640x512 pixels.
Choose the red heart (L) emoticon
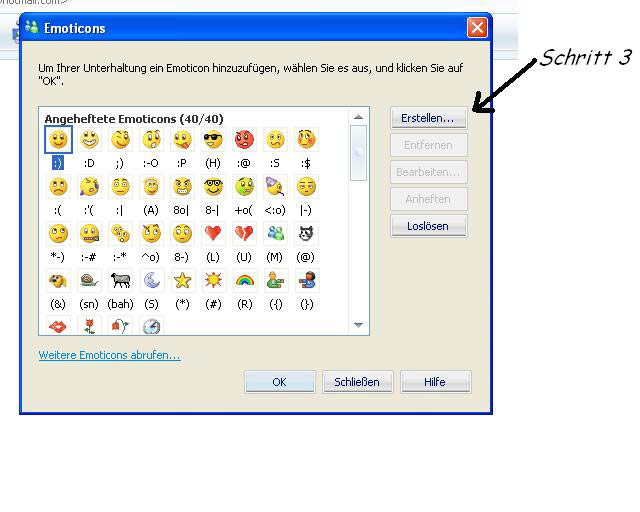pos(213,234)
